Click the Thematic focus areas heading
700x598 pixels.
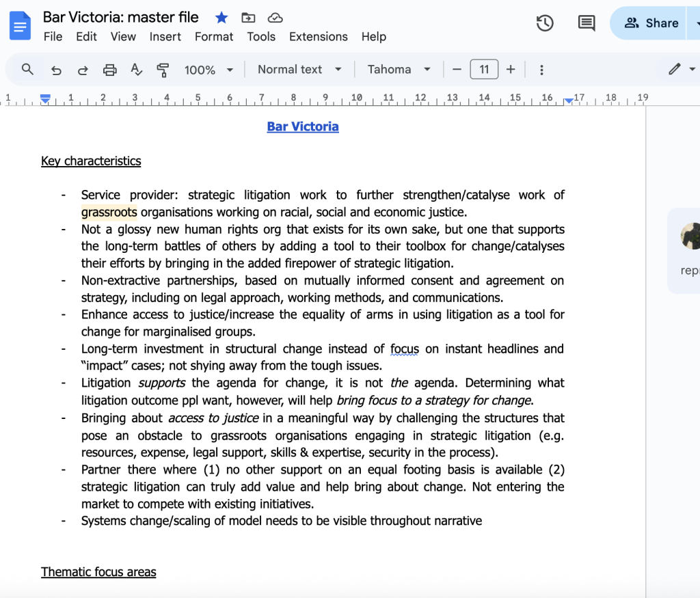(98, 572)
